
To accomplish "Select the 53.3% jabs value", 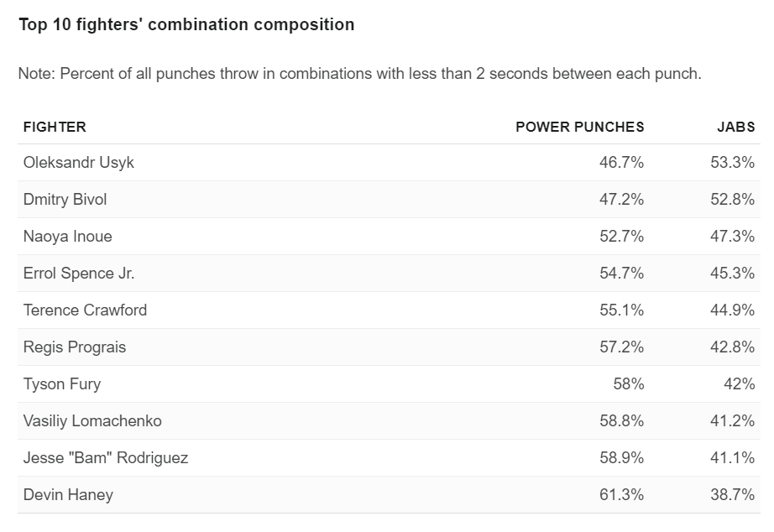I will coord(733,162).
